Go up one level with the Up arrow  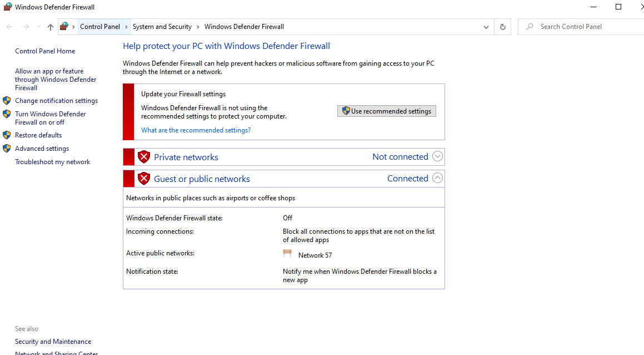50,27
